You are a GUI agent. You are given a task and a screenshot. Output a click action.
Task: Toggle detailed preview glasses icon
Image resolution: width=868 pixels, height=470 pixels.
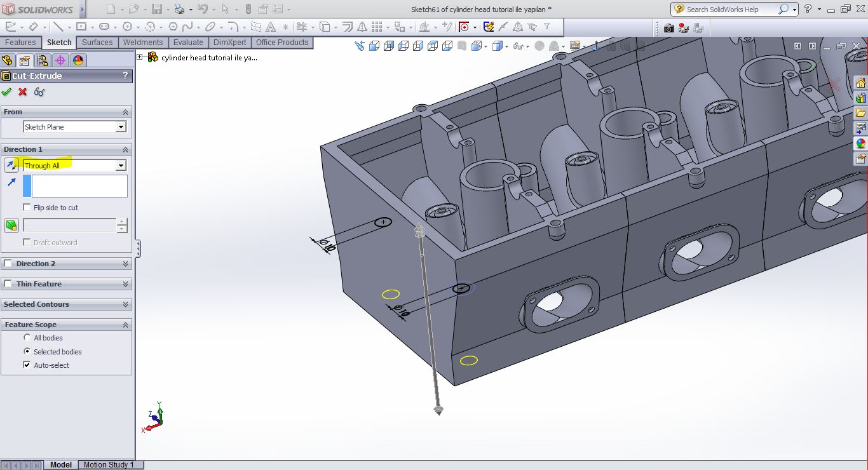39,92
